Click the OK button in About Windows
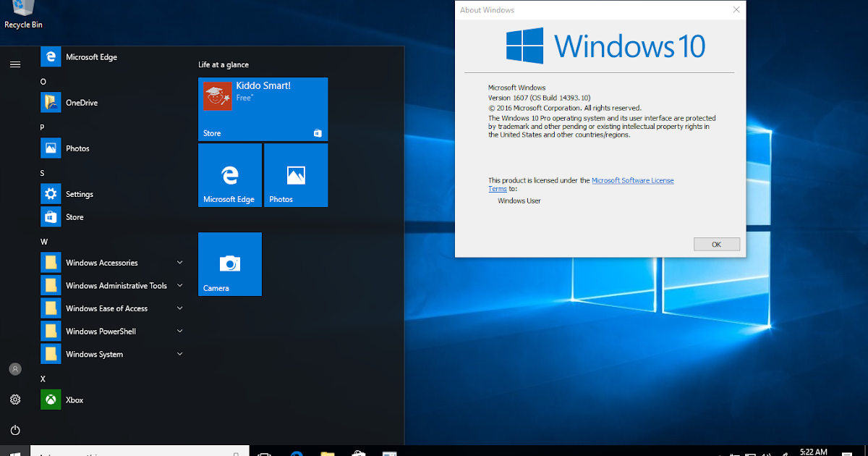This screenshot has width=868, height=456. click(x=716, y=244)
